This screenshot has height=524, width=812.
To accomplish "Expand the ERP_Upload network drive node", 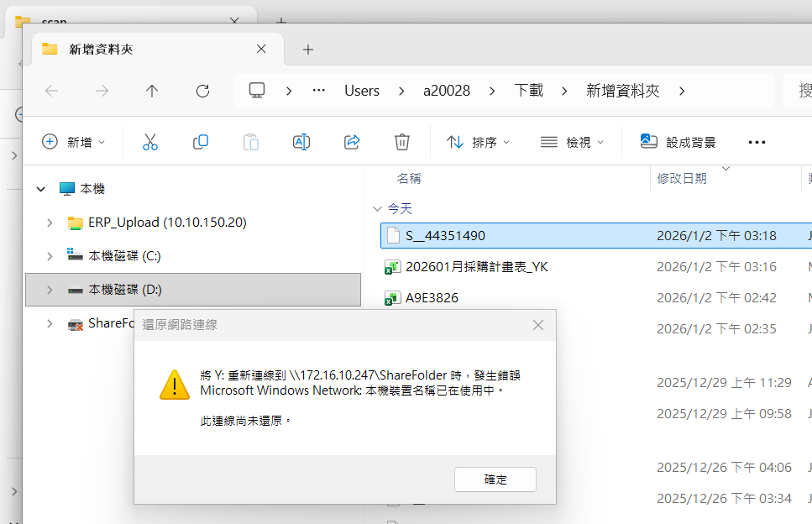I will pos(50,223).
